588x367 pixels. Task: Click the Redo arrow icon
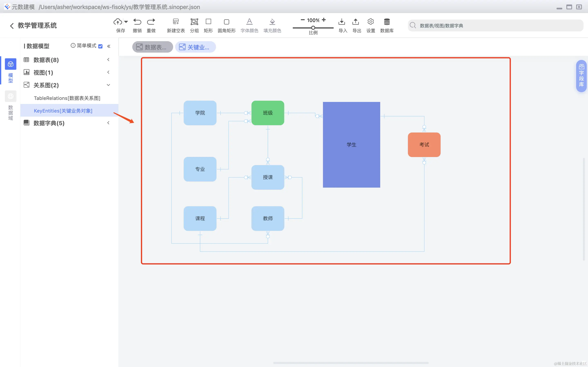[151, 22]
